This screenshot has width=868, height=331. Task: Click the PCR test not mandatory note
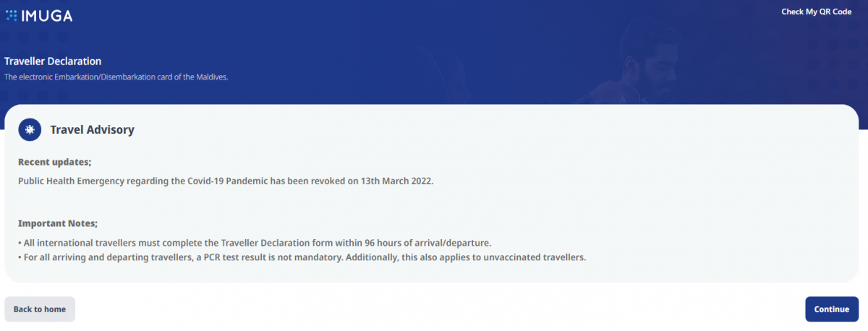click(x=302, y=257)
